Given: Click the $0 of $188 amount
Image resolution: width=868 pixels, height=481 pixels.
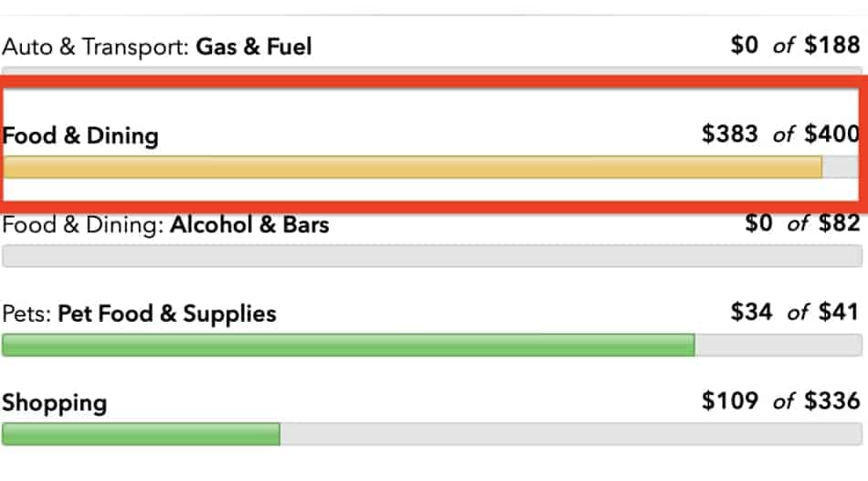Looking at the screenshot, I should (795, 45).
